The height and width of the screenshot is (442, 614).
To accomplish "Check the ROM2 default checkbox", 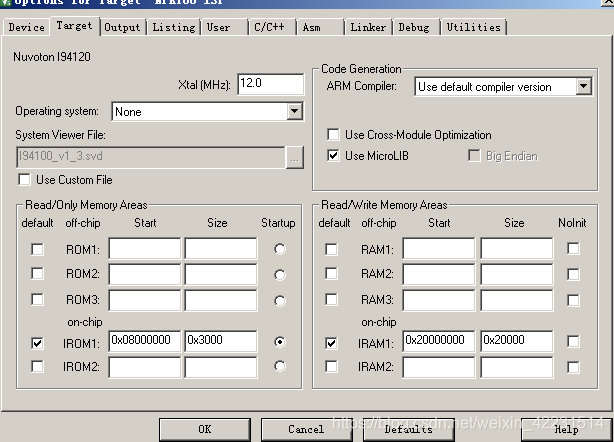I will pyautogui.click(x=37, y=273).
